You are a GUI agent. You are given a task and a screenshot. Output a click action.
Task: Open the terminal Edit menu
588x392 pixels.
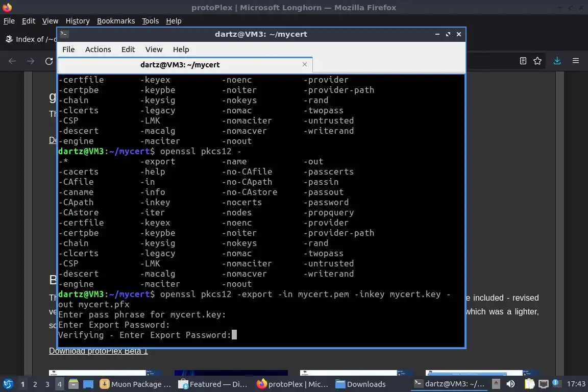point(128,50)
